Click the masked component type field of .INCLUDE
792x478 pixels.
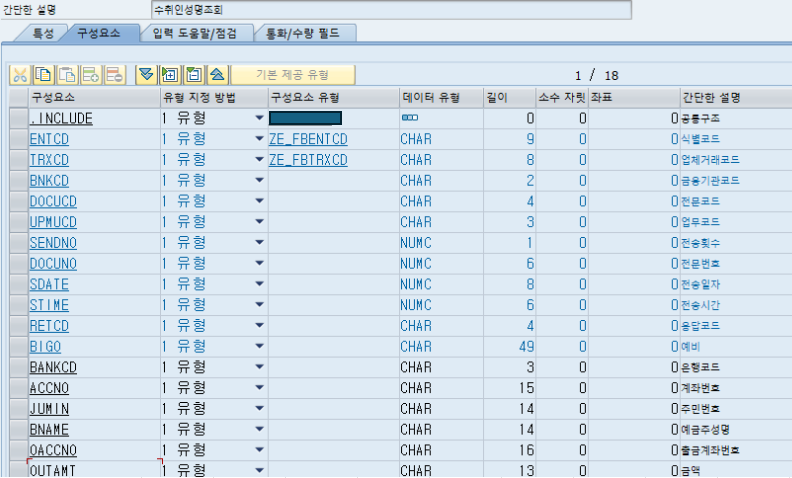pos(306,118)
